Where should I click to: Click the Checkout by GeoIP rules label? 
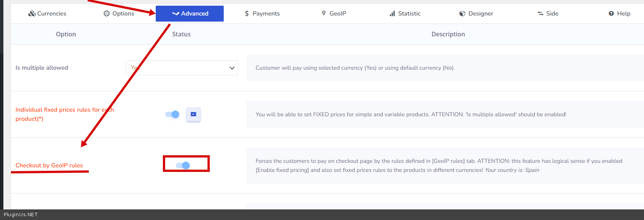pos(49,165)
